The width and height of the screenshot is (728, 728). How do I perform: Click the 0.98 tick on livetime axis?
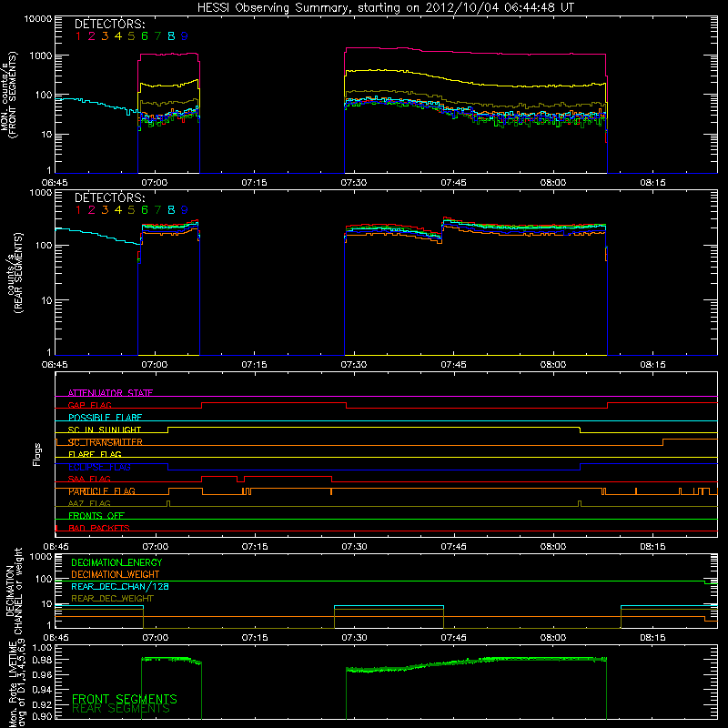point(42,661)
